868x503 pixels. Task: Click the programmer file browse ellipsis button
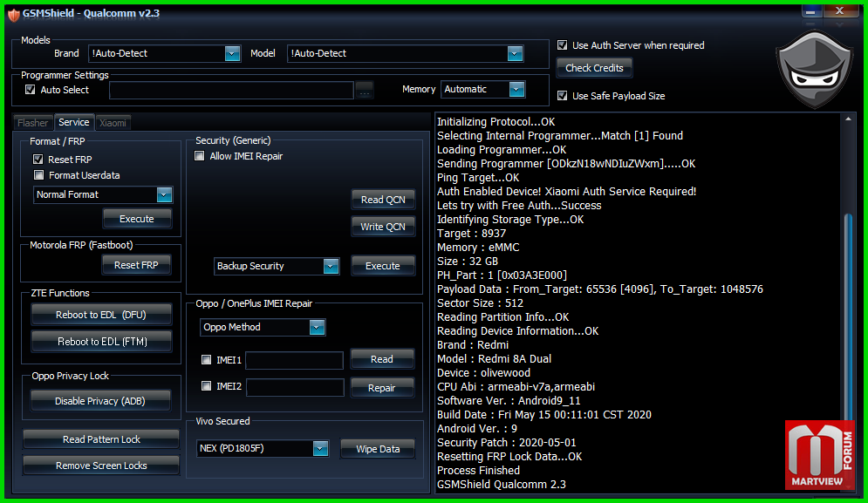tap(365, 90)
